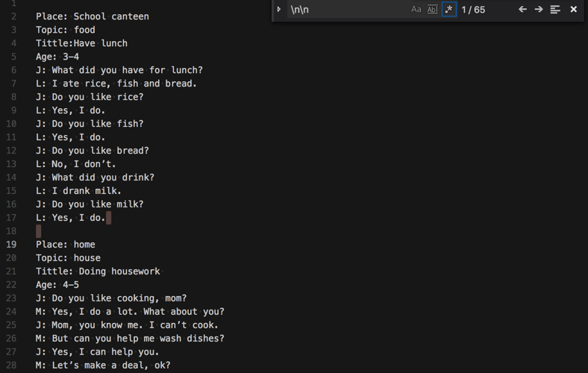Screen dimensions: 588x373
Task: Click the highlighted empty line 18
Action: coord(39,231)
